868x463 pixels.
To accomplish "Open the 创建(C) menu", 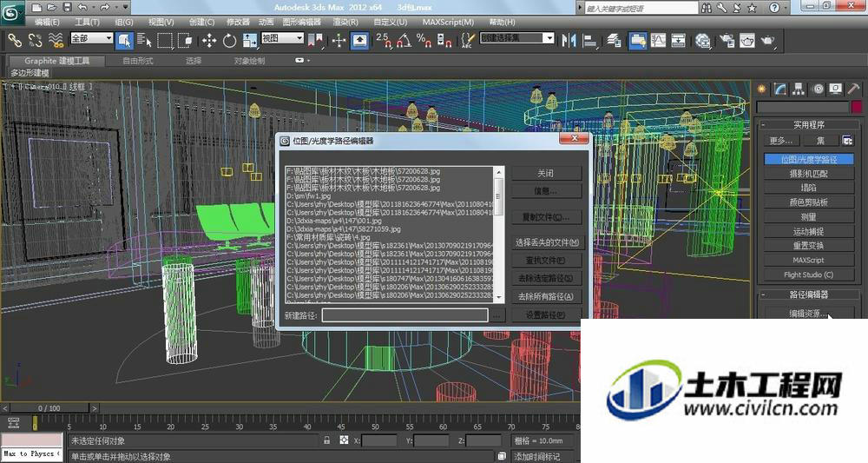I will click(201, 23).
